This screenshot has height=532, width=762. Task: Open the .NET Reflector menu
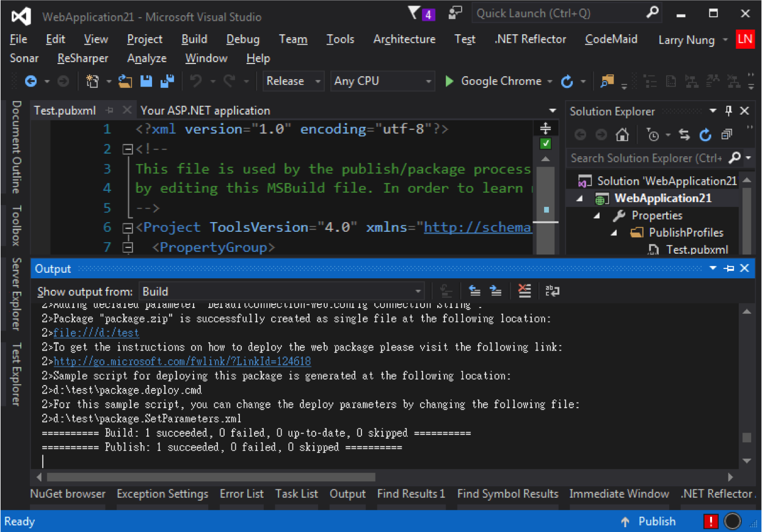(x=531, y=39)
